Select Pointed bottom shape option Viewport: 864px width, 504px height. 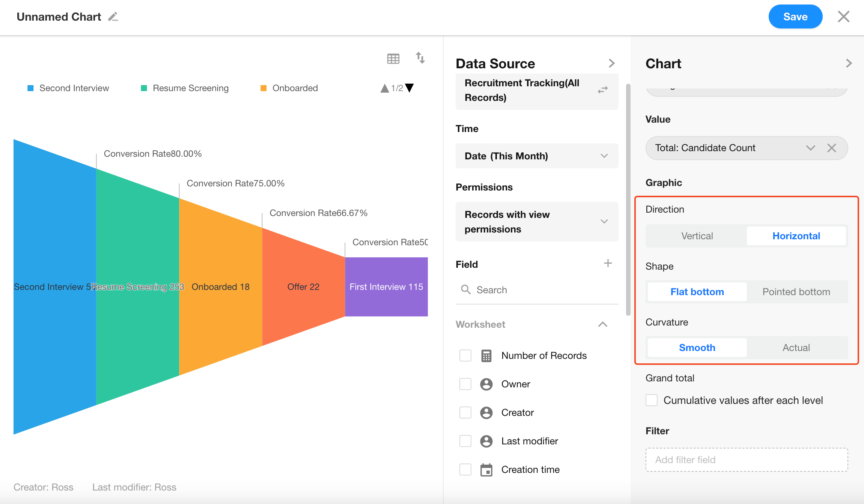pos(796,292)
